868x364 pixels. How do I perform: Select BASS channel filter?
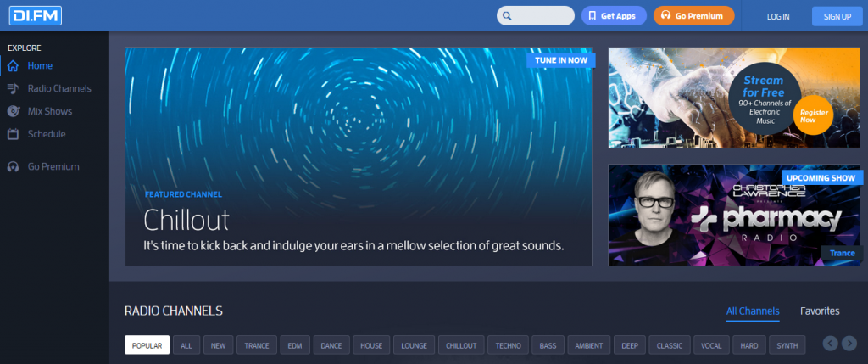click(548, 345)
